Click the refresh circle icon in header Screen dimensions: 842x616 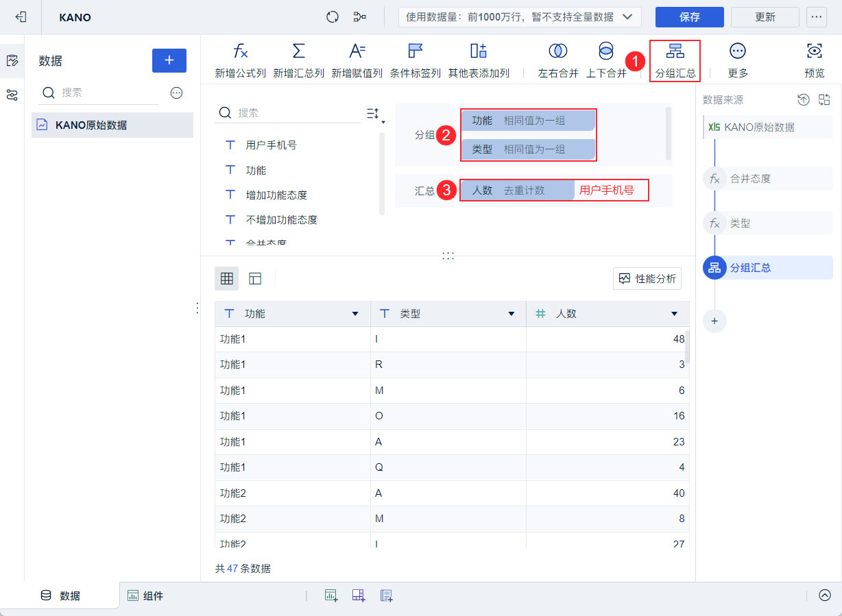[x=333, y=17]
